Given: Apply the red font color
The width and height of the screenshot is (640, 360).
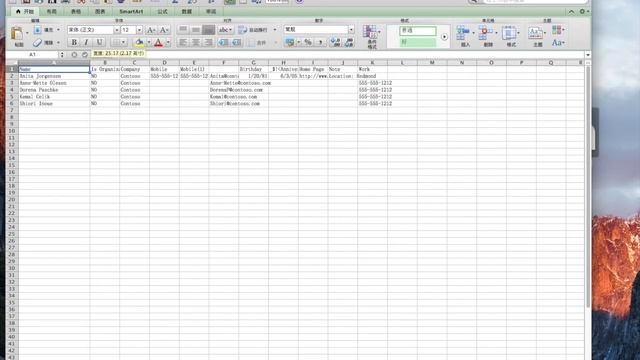Looking at the screenshot, I should click(x=158, y=42).
